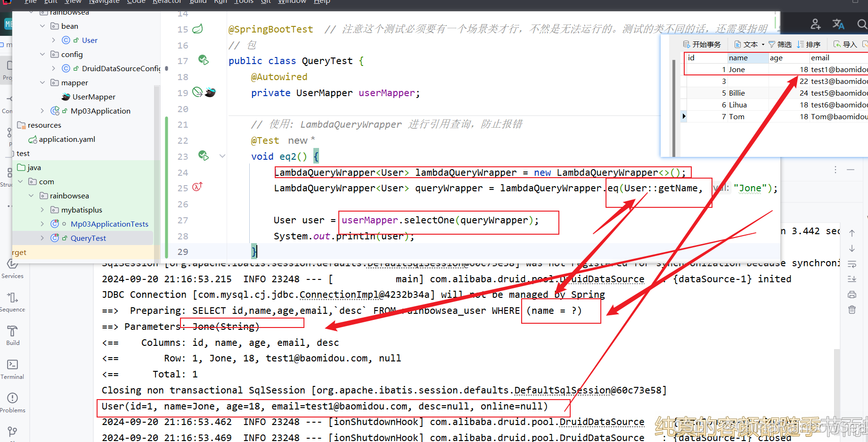Click the lambda gutter icon at line 25
Screen dimensions: 868x442
point(197,187)
